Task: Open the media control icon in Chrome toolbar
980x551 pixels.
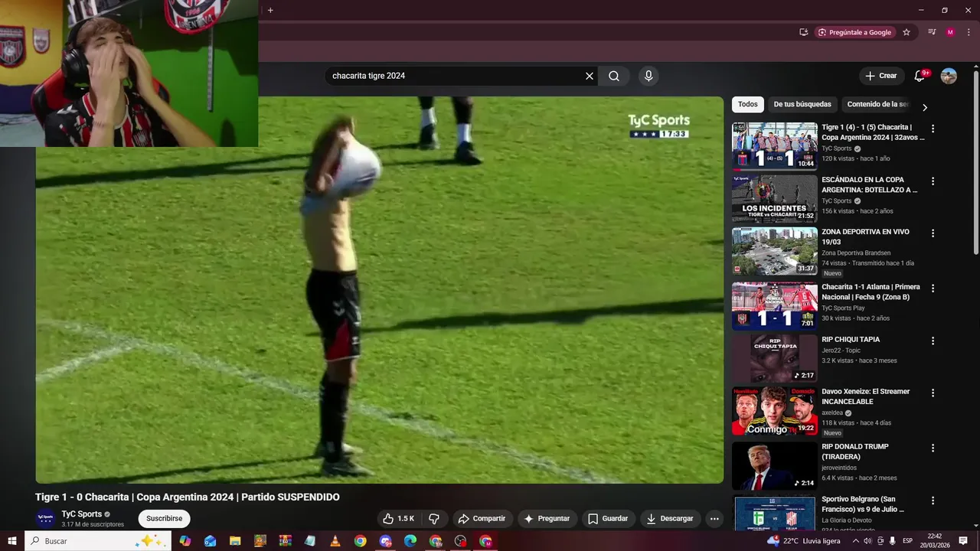Action: coord(932,32)
